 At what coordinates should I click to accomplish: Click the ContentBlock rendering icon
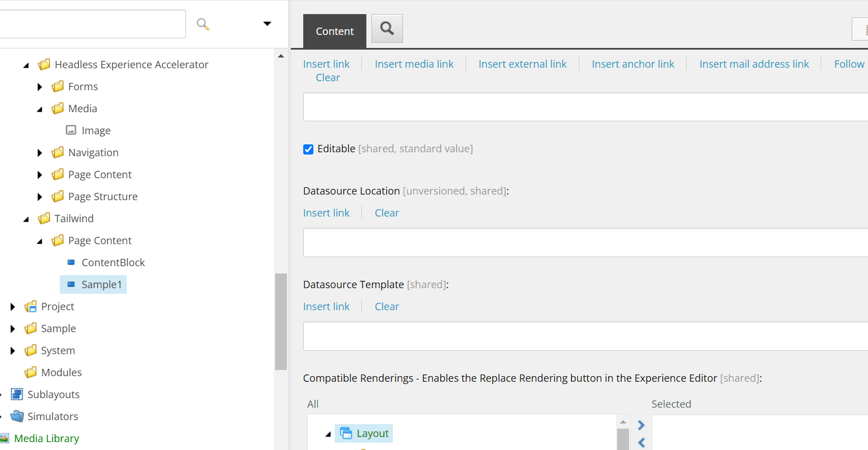71,262
